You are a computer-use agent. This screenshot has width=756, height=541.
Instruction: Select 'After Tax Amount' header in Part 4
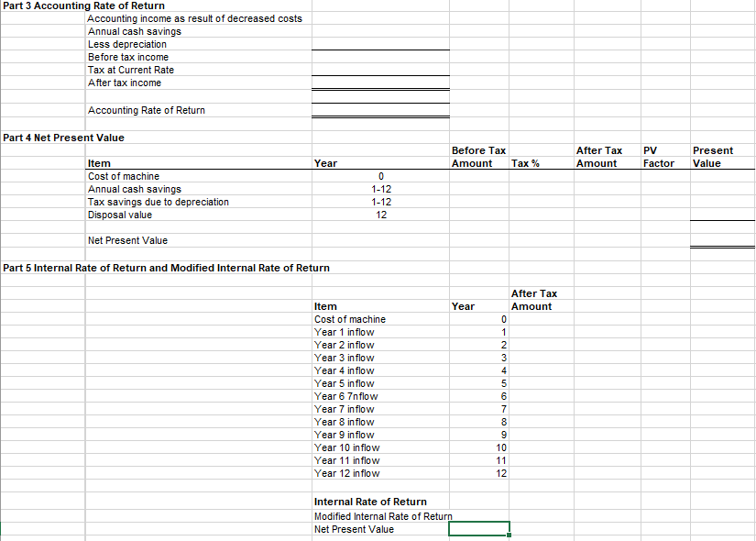(598, 157)
